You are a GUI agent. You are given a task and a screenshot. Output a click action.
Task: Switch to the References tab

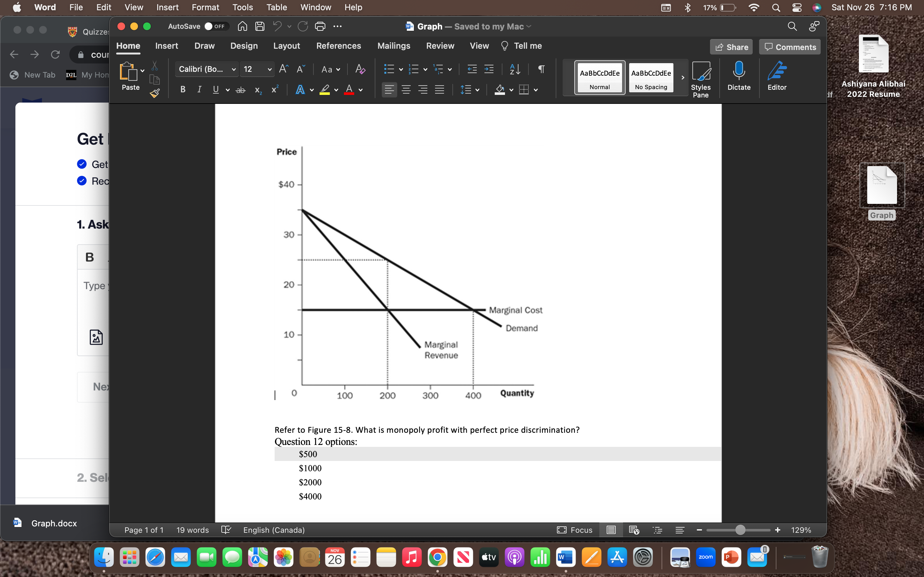pos(339,46)
